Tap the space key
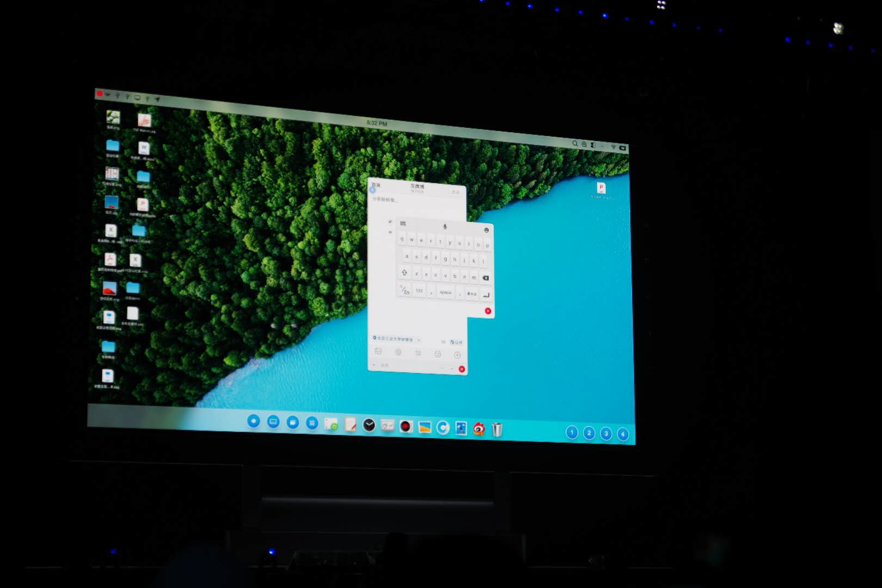Screen dimensions: 882x588 (x=445, y=292)
